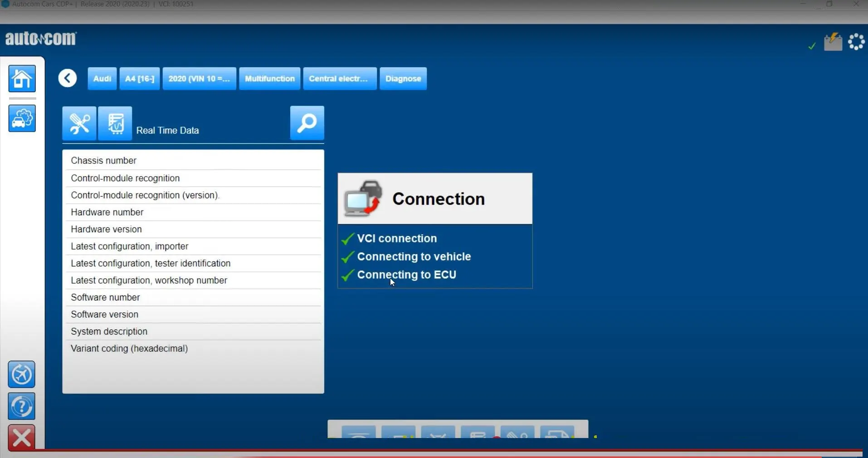Select System description in the list
This screenshot has width=868, height=458.
pyautogui.click(x=193, y=331)
